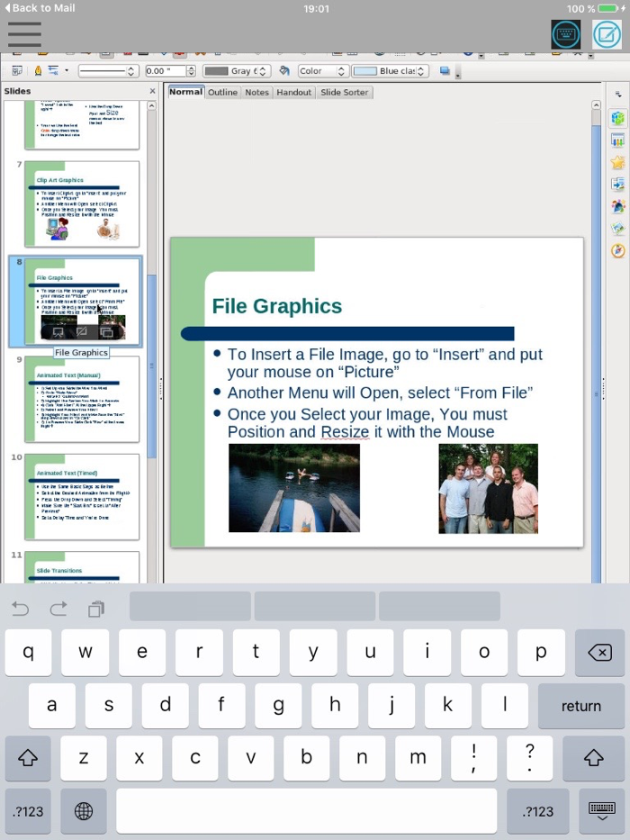Select slide 11 Slide Transitions thumbnail

(x=82, y=567)
